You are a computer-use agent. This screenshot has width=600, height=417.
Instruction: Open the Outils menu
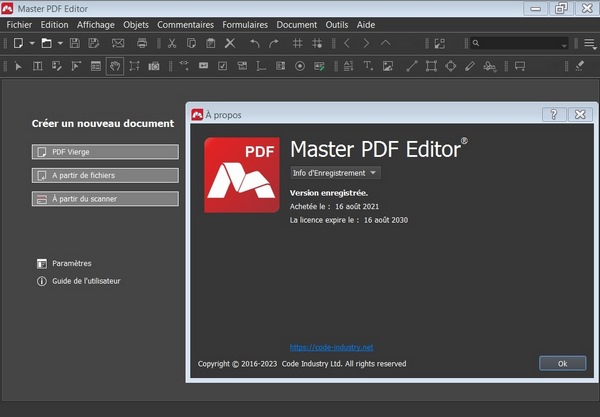337,25
